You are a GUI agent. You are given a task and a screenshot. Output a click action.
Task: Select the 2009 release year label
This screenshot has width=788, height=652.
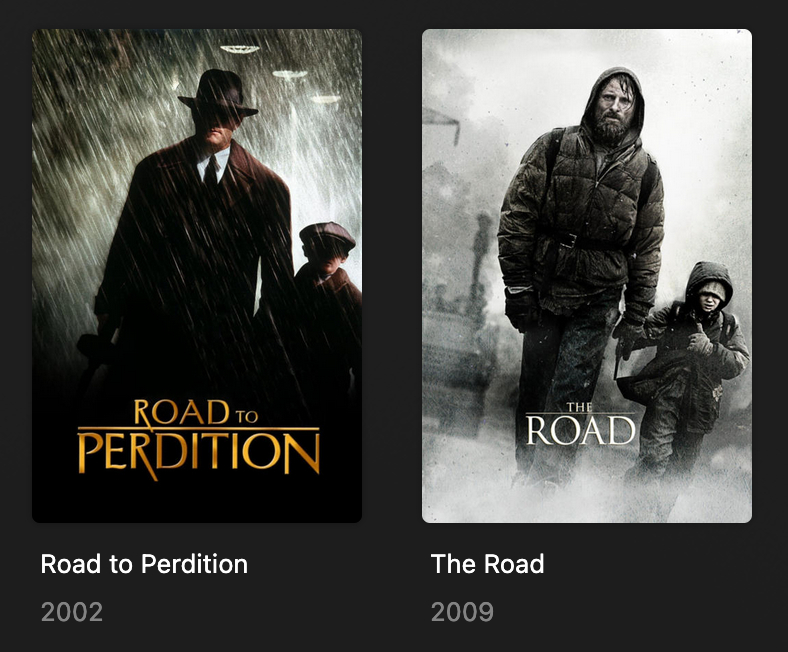pos(462,611)
